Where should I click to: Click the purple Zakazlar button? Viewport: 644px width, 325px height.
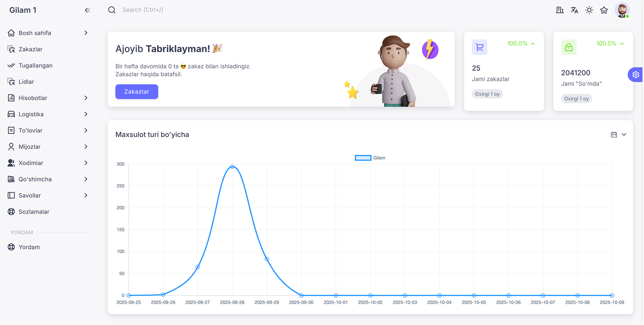coord(137,92)
